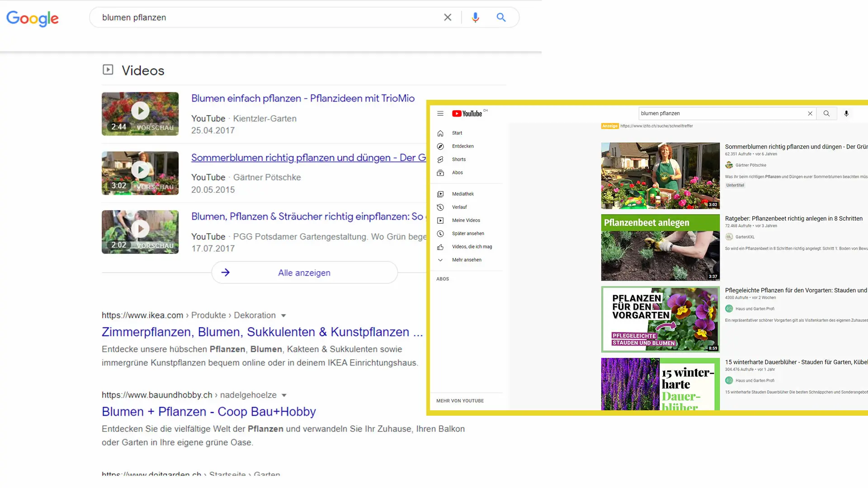Viewport: 868px width, 488px height.
Task: Click the Videos section play icon
Action: [x=108, y=70]
